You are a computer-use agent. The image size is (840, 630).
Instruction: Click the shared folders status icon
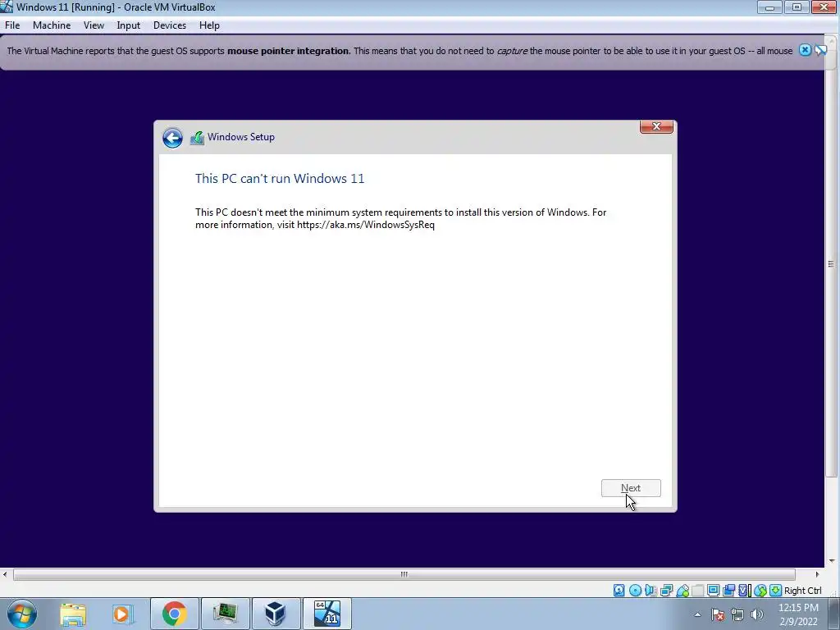click(x=697, y=591)
